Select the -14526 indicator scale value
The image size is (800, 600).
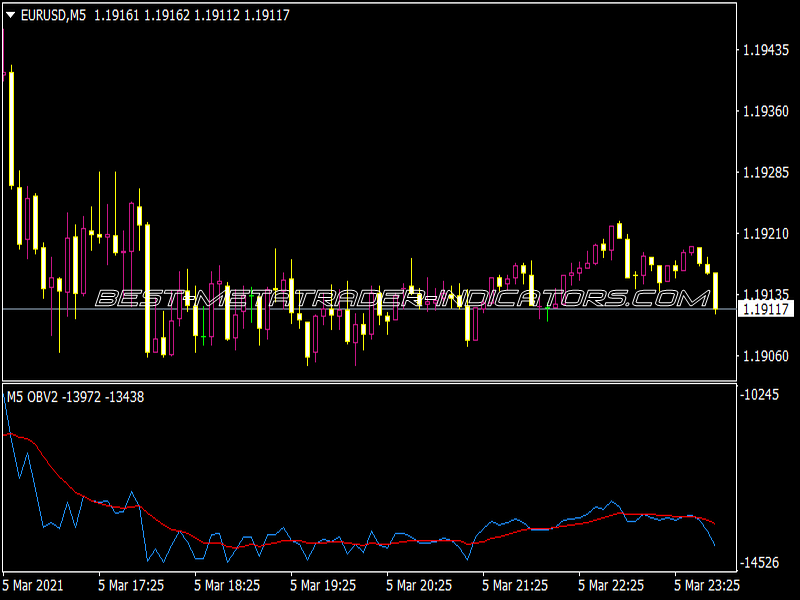pos(760,563)
